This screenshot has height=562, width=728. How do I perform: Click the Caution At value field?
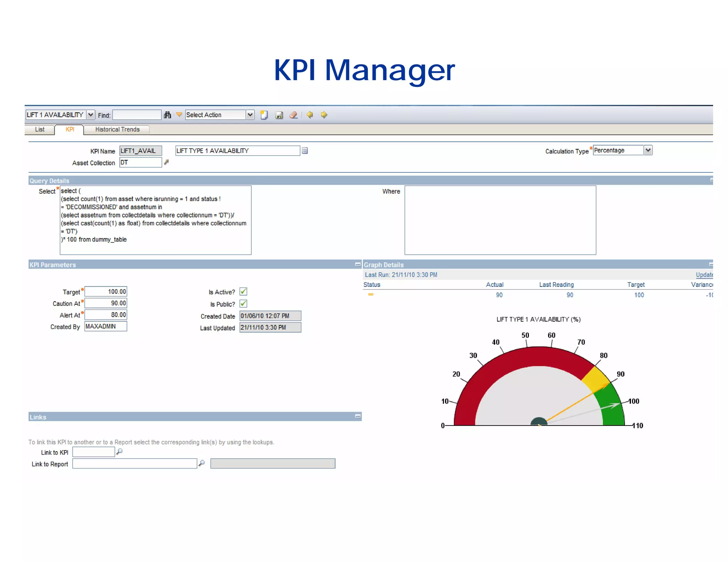106,303
